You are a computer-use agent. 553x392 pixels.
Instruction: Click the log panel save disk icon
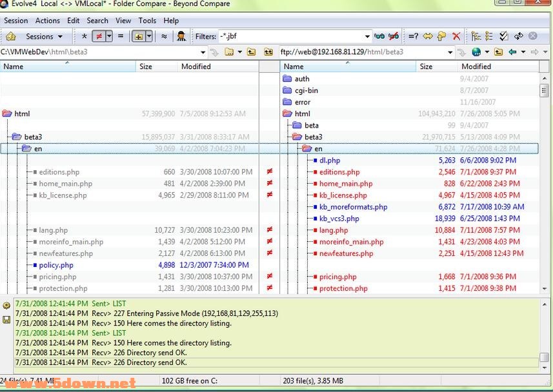tap(6, 319)
